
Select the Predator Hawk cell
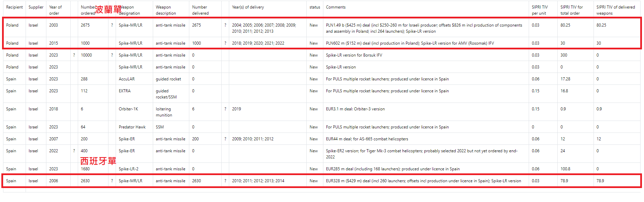coord(132,127)
